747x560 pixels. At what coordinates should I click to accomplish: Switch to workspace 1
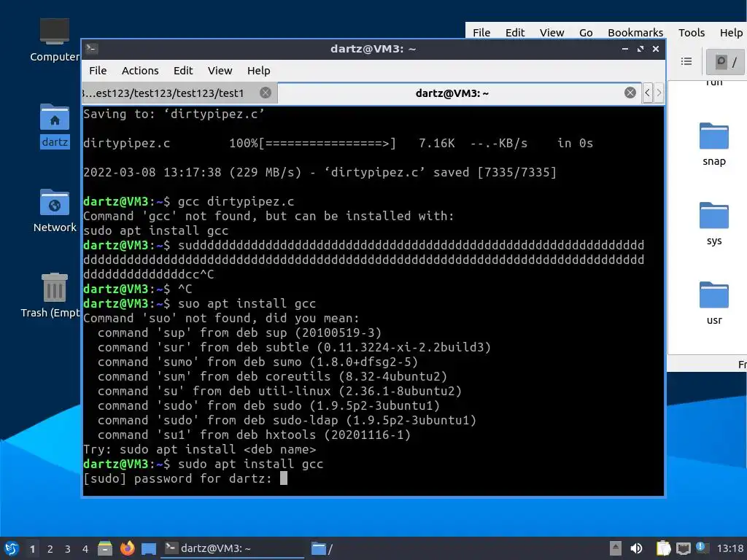point(32,549)
